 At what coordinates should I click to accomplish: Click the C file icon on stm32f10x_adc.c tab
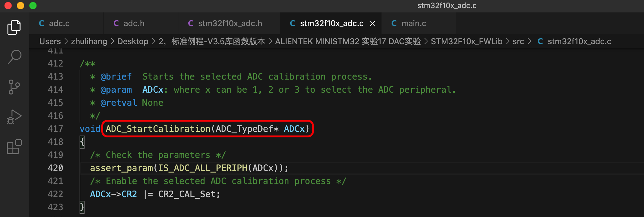[x=292, y=23]
